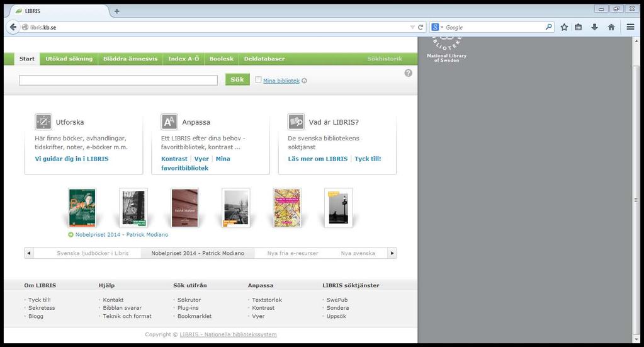
Task: Reload the page with the refresh icon
Action: (x=421, y=27)
